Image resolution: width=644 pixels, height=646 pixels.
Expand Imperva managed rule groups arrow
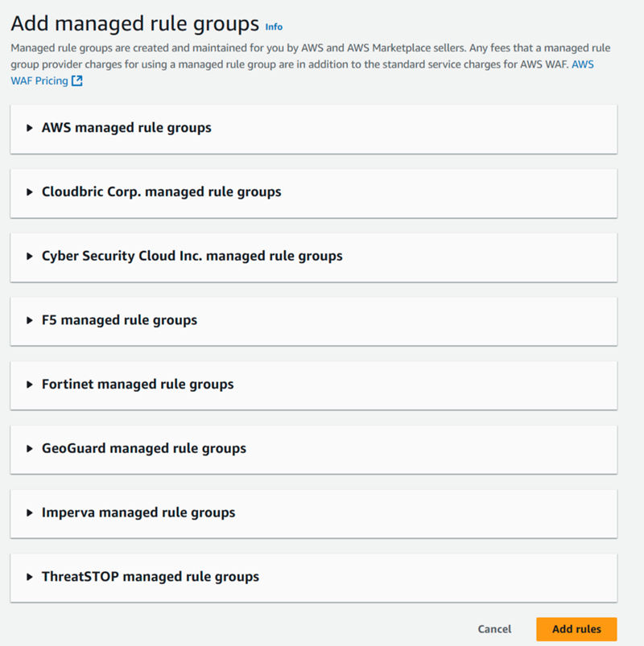(x=29, y=512)
